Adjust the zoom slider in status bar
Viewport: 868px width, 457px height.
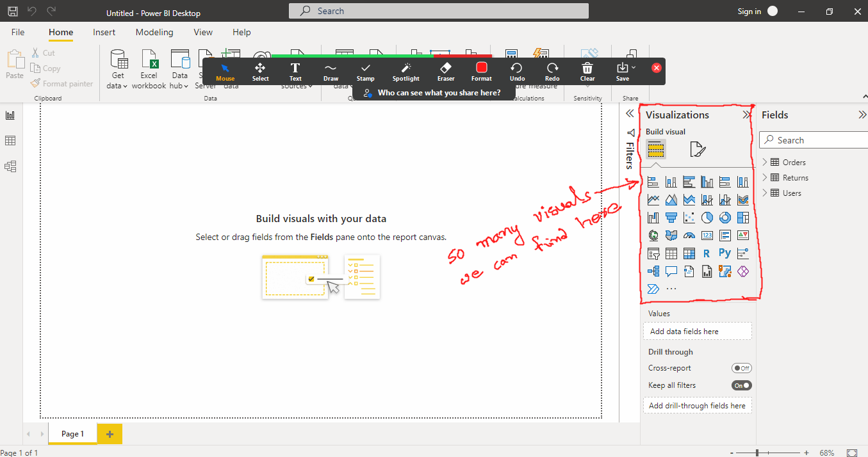pyautogui.click(x=757, y=453)
